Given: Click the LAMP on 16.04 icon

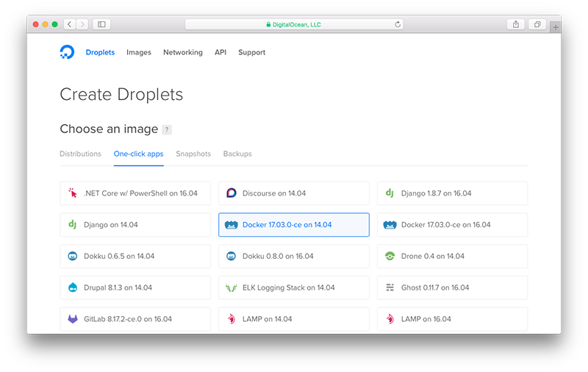Looking at the screenshot, I should click(390, 319).
